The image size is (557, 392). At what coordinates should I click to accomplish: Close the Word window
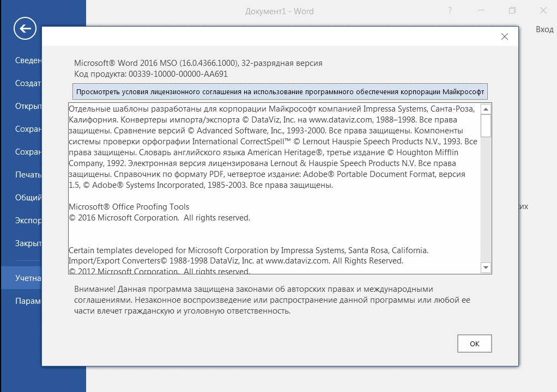543,11
